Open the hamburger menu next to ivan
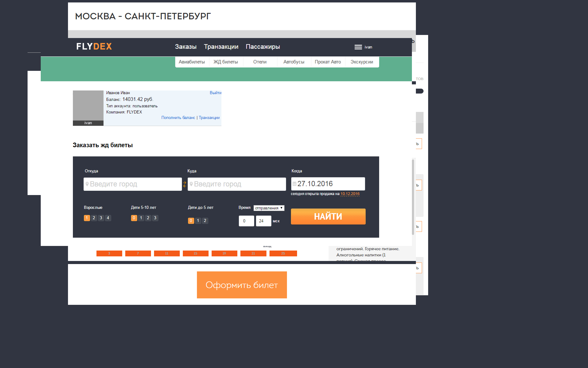The width and height of the screenshot is (588, 368). coord(358,47)
